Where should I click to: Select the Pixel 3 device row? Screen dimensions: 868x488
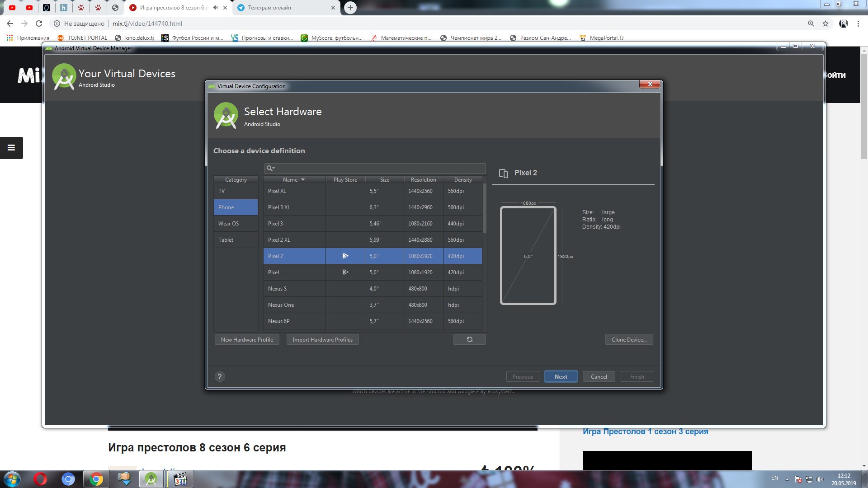click(x=373, y=224)
